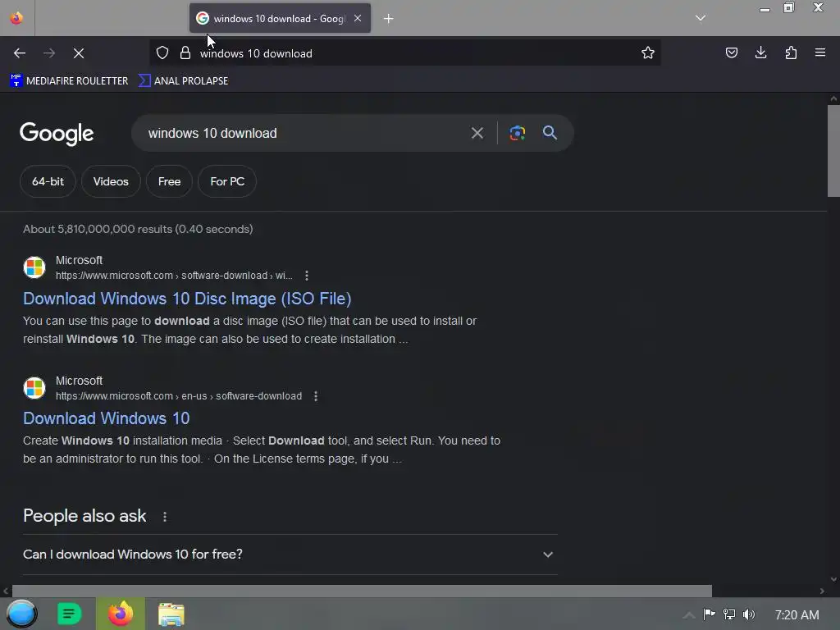Screen dimensions: 840x630
Task: Open the Start menu orb
Action: (21, 614)
